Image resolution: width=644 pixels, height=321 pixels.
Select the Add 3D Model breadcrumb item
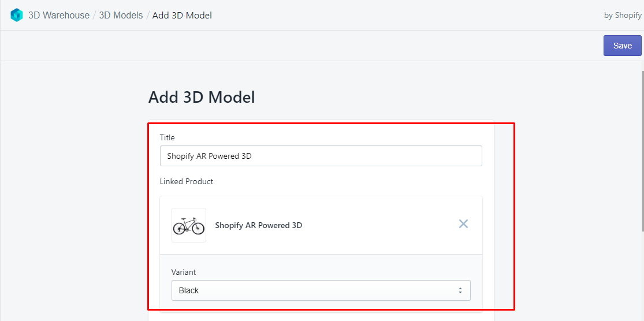[x=182, y=16]
